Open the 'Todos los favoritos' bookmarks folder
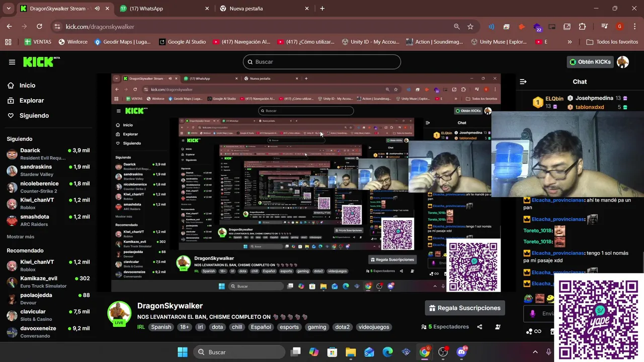 pyautogui.click(x=612, y=42)
